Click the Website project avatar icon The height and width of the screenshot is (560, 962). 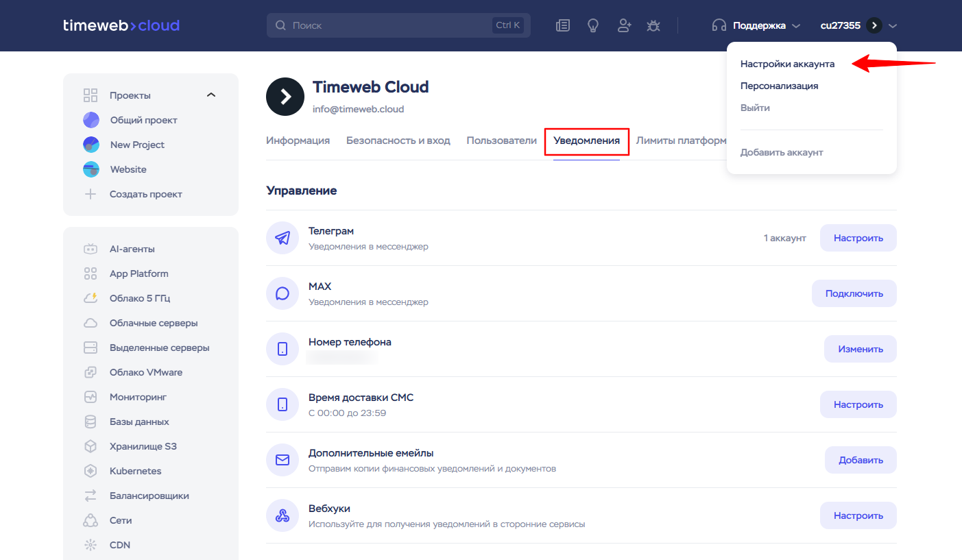[91, 169]
